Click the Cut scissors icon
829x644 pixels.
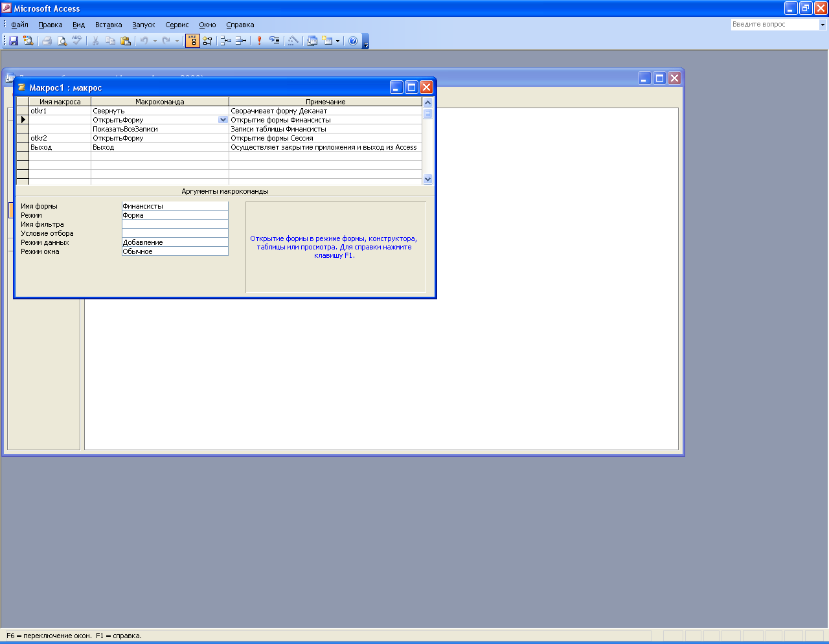click(96, 41)
